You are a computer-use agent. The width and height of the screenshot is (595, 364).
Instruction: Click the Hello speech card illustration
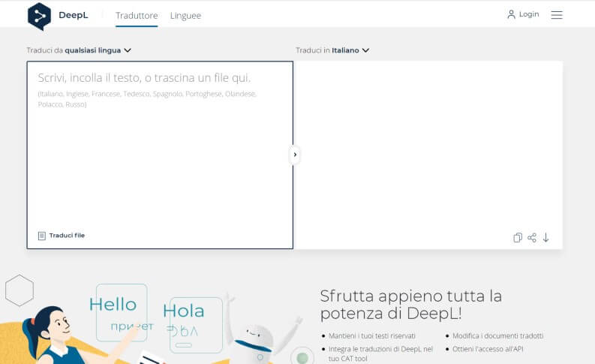point(122,312)
